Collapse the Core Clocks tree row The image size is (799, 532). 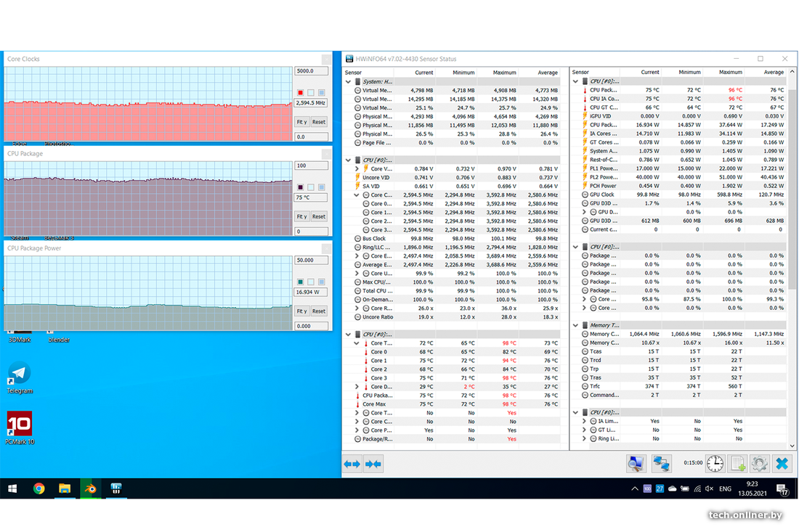[357, 195]
